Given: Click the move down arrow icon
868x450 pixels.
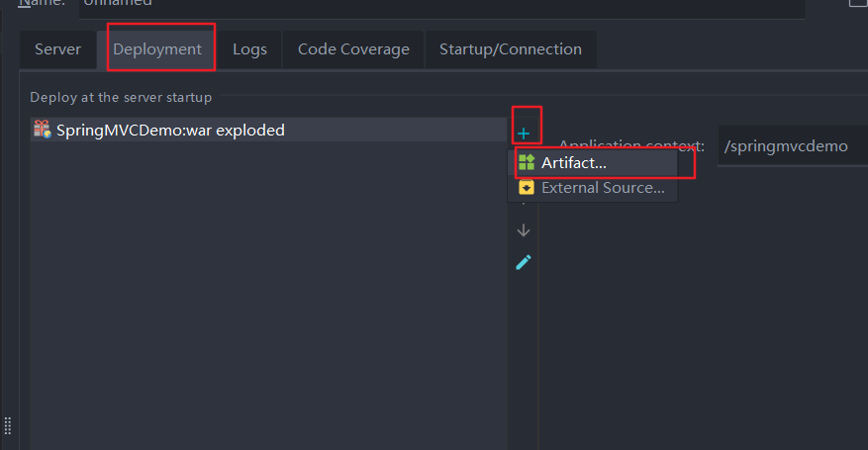Looking at the screenshot, I should click(524, 230).
